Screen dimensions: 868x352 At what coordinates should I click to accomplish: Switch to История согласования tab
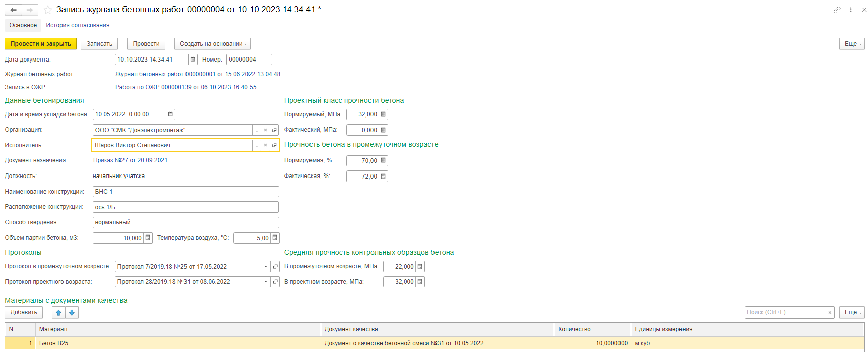[x=78, y=25]
